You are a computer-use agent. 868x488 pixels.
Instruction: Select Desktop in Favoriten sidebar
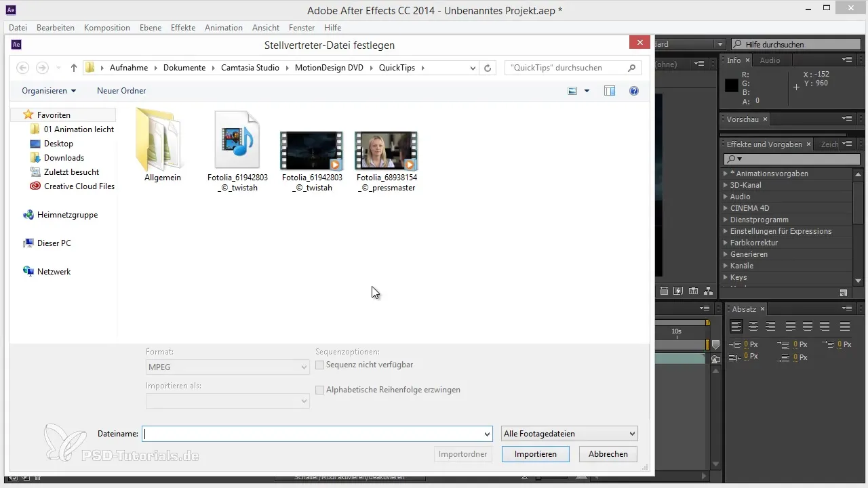click(58, 144)
